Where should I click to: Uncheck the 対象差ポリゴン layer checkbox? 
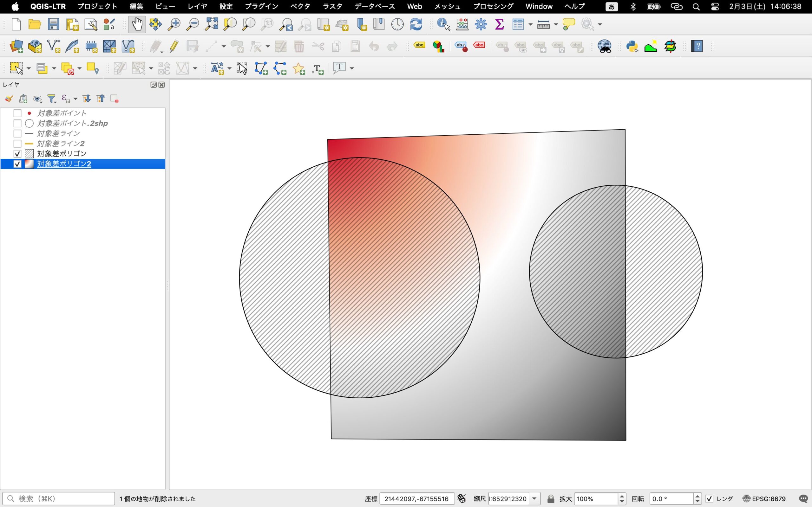17,154
